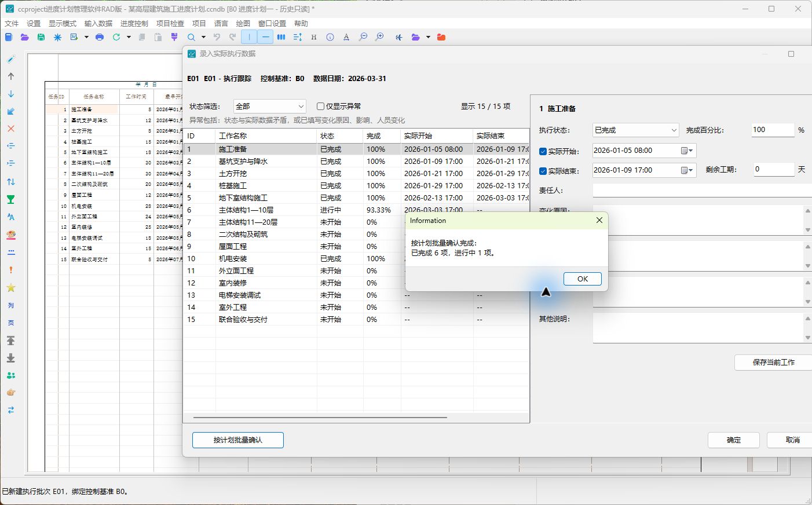Toggle the 仅显示异常 checkbox
The height and width of the screenshot is (505, 812).
320,107
